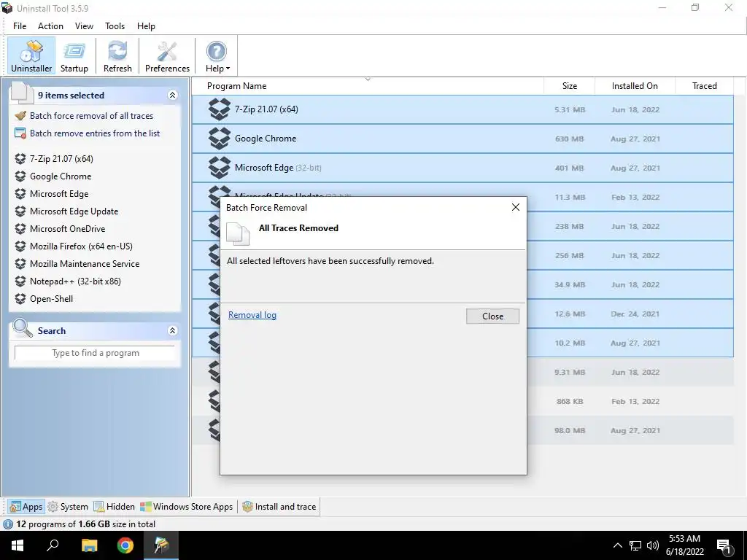Screen dimensions: 747x560
Task: Click the 630 MB size cell
Action: tap(569, 139)
